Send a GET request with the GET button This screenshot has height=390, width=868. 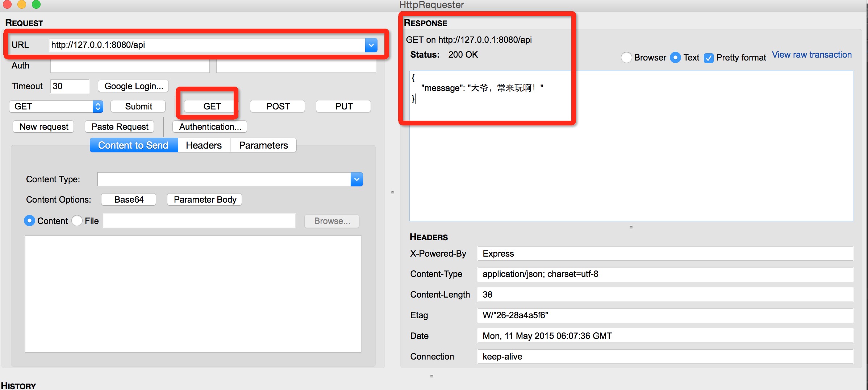click(212, 107)
